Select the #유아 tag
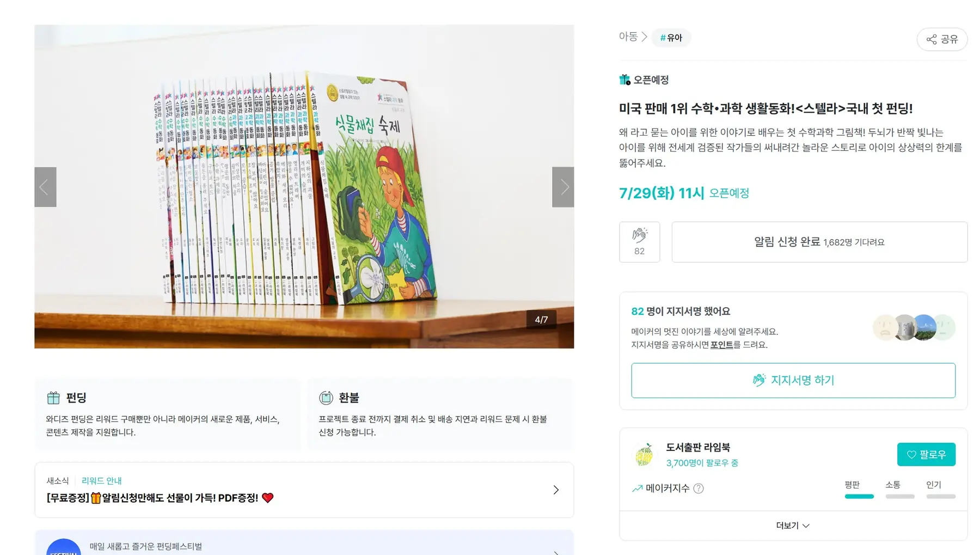 click(671, 38)
